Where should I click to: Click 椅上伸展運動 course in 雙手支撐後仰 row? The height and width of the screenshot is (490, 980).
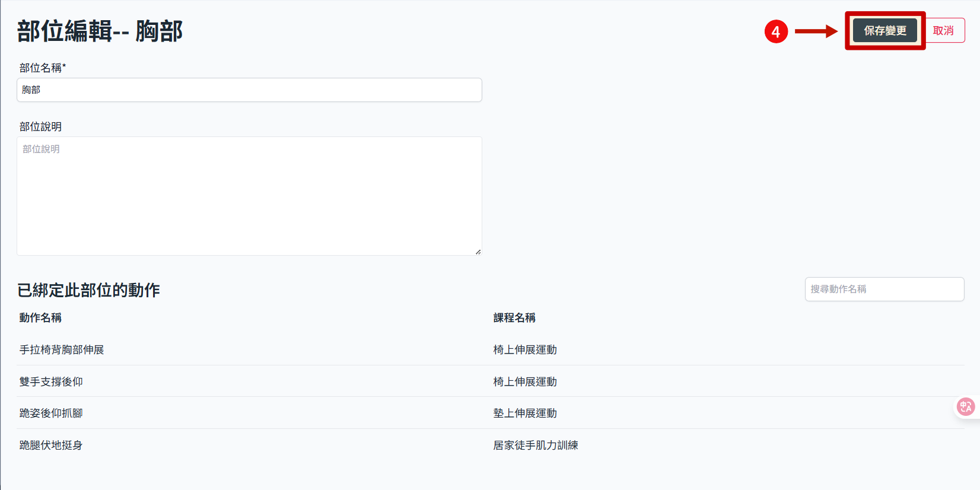point(525,381)
